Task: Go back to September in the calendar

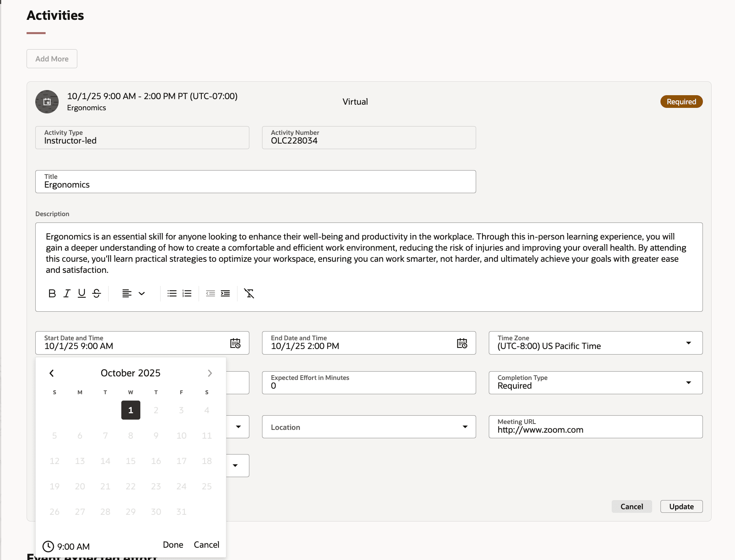Action: (x=52, y=373)
